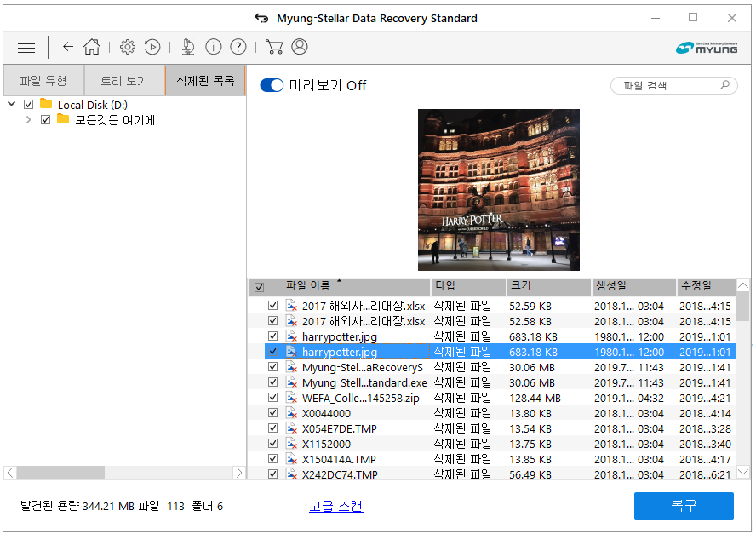
Task: Open settings gear icon
Action: coord(128,47)
